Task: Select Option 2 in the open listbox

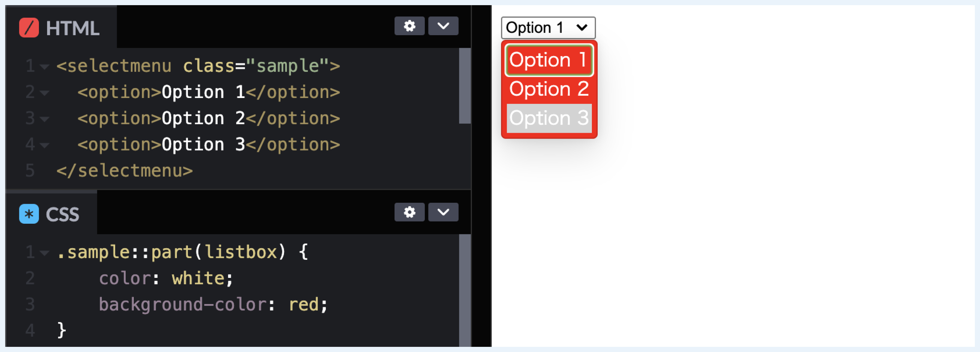Action: pos(548,88)
